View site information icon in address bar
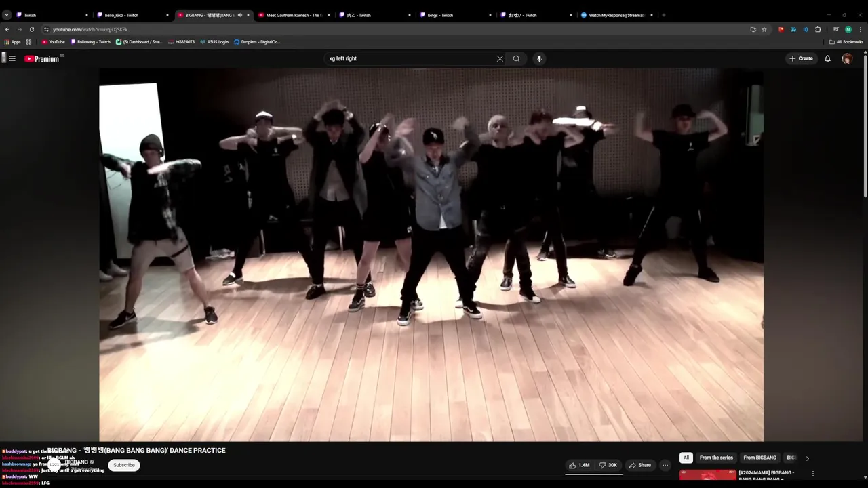This screenshot has width=868, height=488. click(46, 29)
